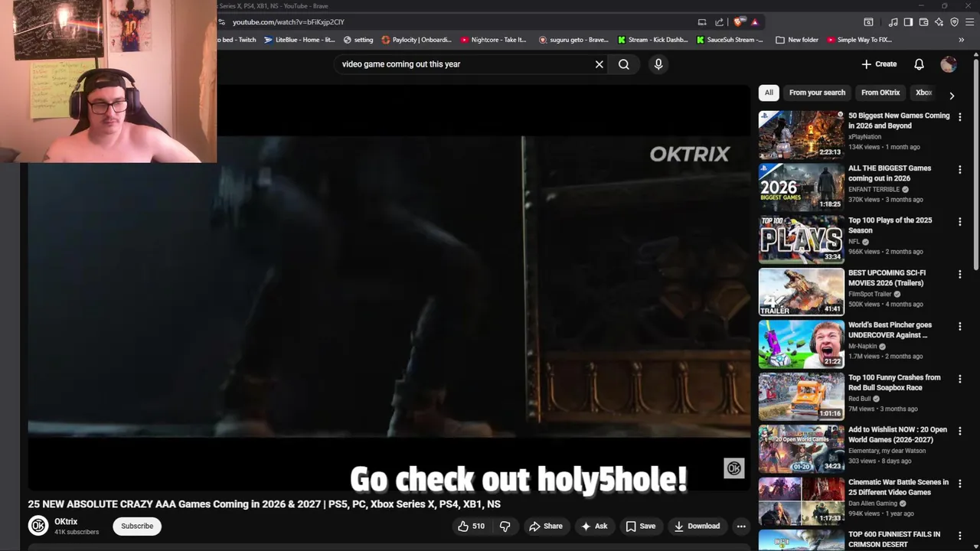Open the 2026 Biggest Games thumbnail
Image resolution: width=980 pixels, height=551 pixels.
click(x=801, y=187)
